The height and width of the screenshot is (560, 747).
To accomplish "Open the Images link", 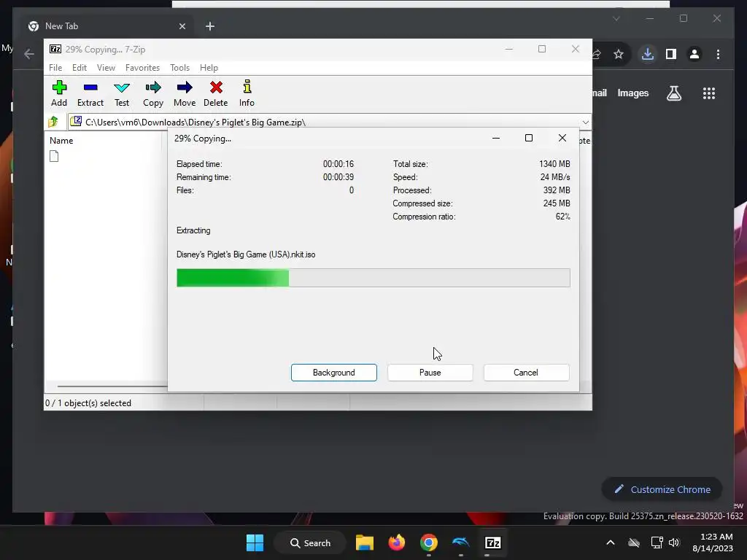I will [632, 93].
